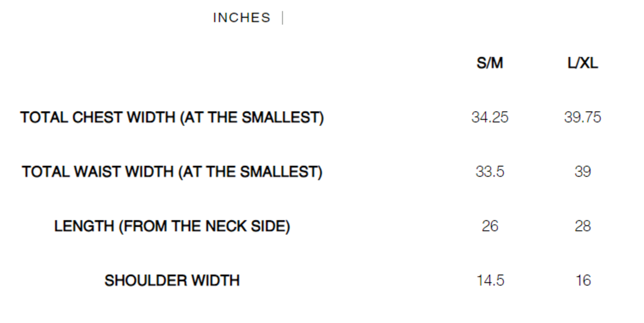Select the L/XL length value 28
This screenshot has width=644, height=323.
pos(583,226)
